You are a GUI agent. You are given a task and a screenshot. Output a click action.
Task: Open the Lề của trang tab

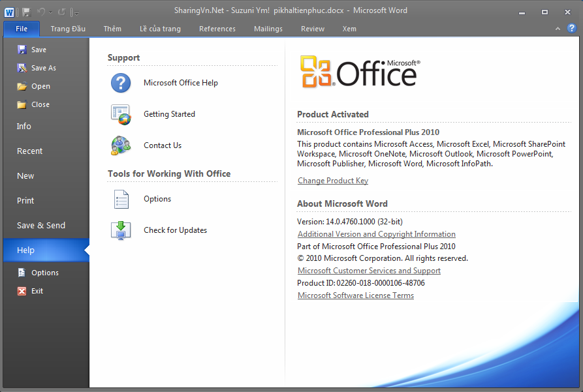point(160,29)
